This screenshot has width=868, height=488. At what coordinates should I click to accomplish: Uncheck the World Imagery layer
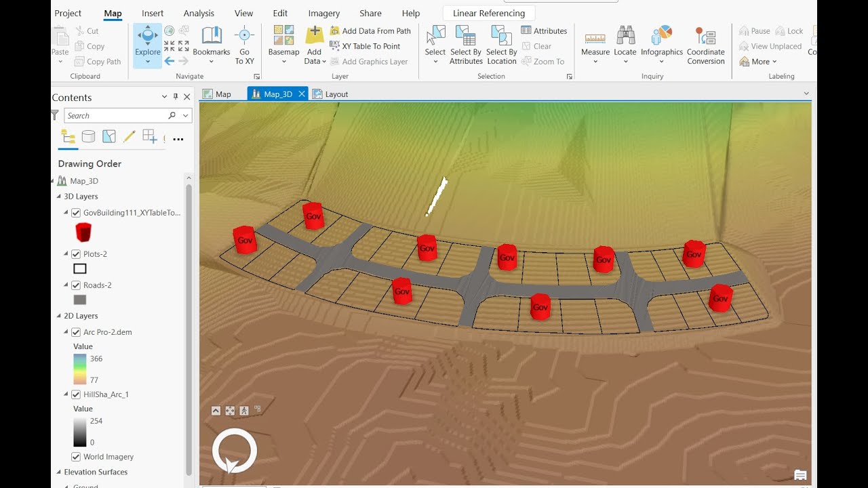76,457
